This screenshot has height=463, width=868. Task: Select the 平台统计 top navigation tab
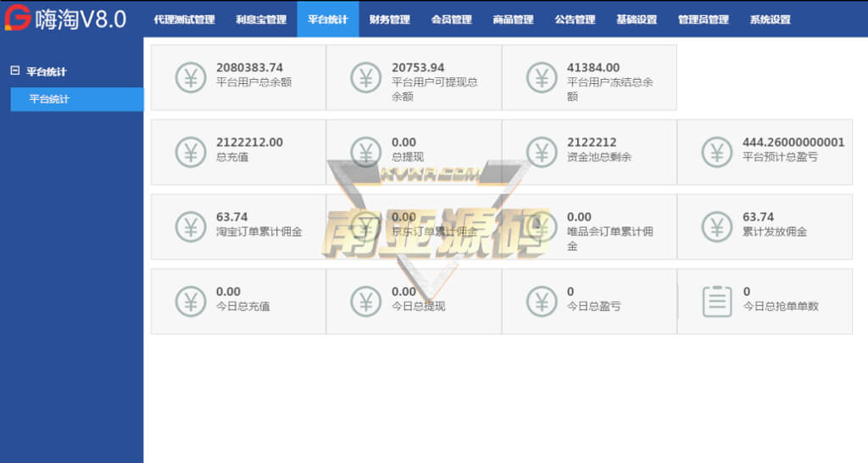coord(328,20)
